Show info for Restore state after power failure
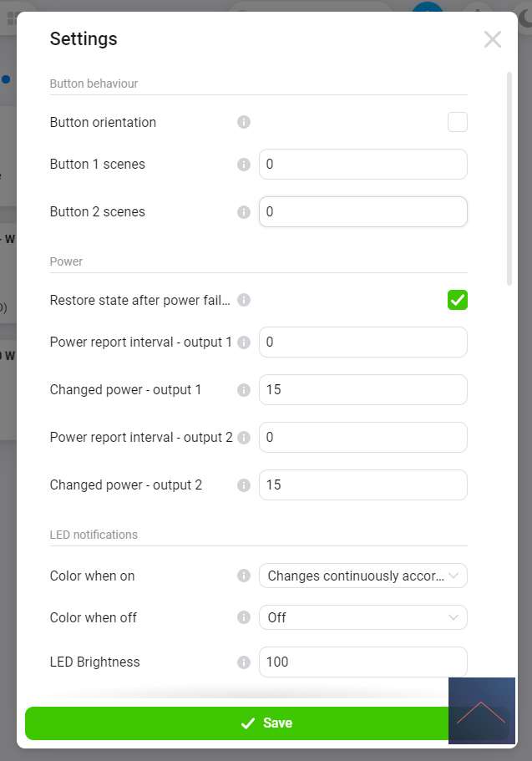Screen dimensions: 532x761 (x=244, y=300)
